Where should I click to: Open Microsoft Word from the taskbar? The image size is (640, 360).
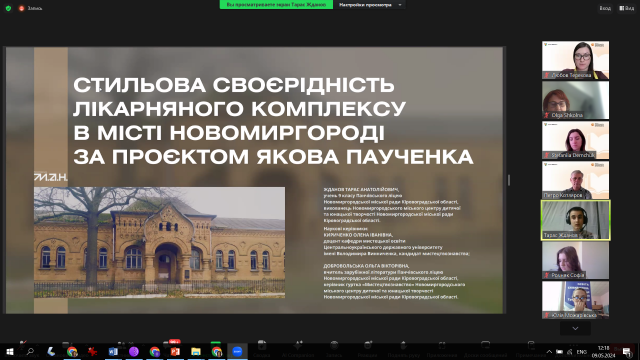tap(113, 351)
